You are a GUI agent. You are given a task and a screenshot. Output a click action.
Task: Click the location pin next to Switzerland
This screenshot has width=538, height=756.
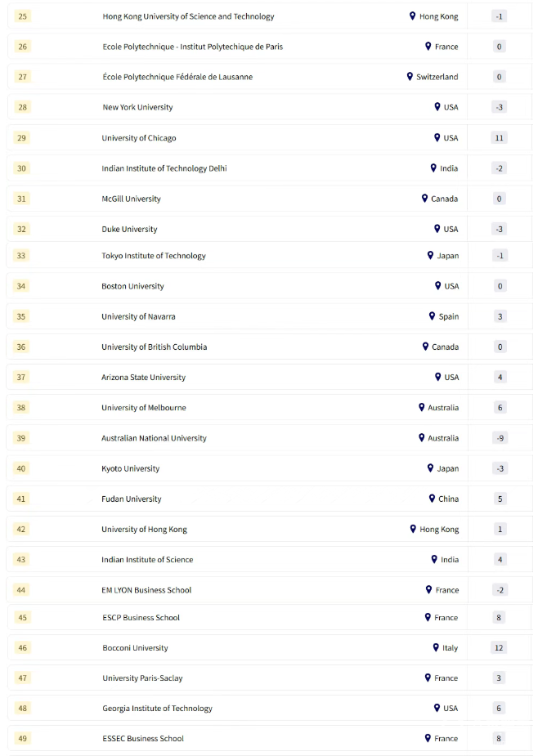tap(410, 77)
